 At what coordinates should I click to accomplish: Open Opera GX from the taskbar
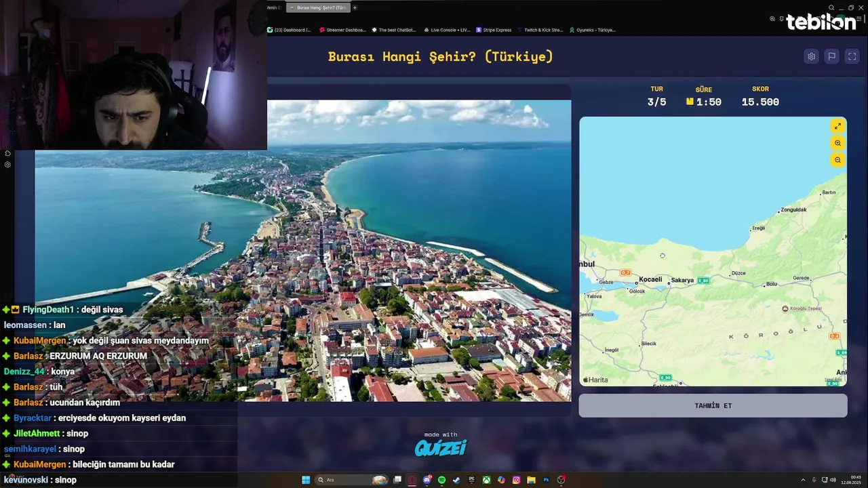[x=412, y=480]
